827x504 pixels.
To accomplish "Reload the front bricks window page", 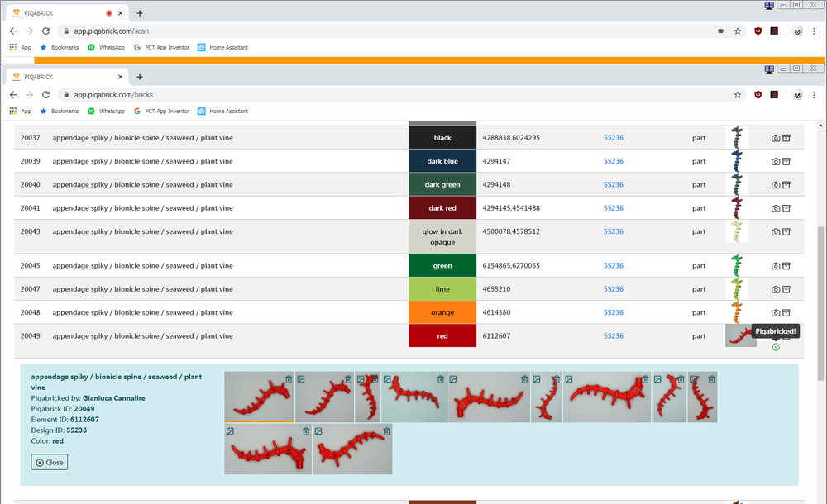I will point(45,95).
